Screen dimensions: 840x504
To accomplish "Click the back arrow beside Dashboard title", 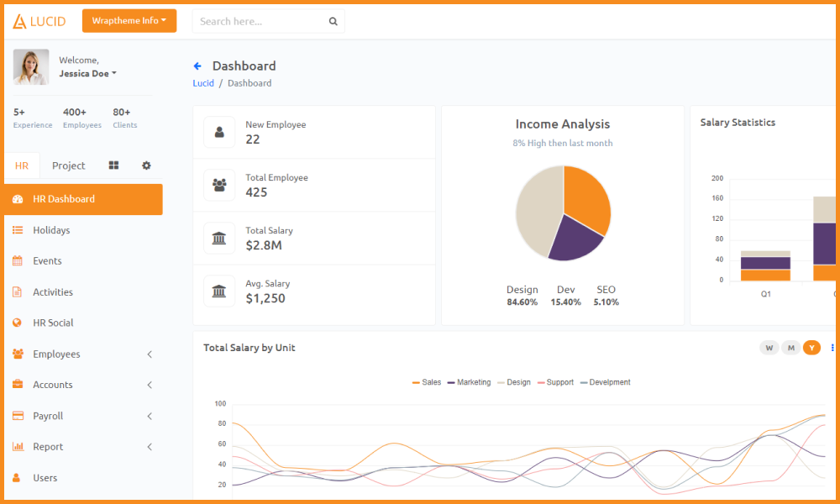I will (x=197, y=66).
